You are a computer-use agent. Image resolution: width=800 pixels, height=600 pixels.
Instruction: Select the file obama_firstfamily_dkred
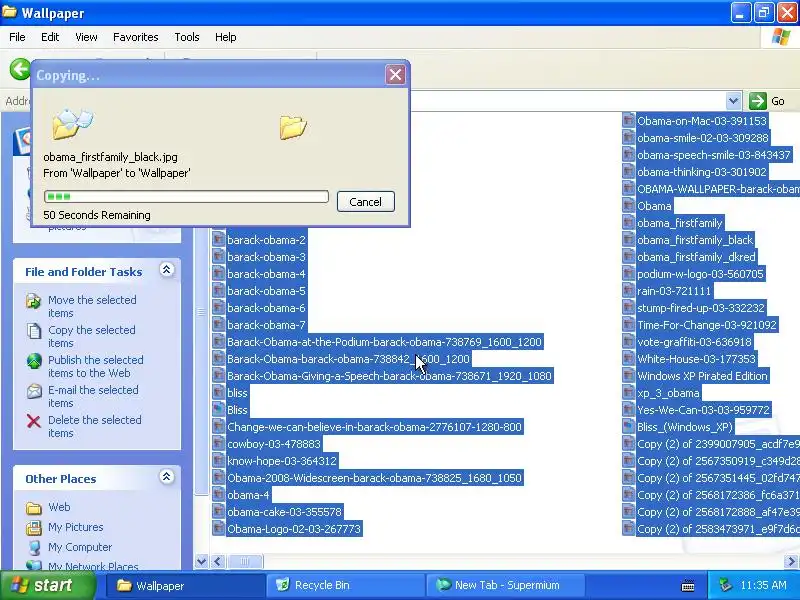696,257
